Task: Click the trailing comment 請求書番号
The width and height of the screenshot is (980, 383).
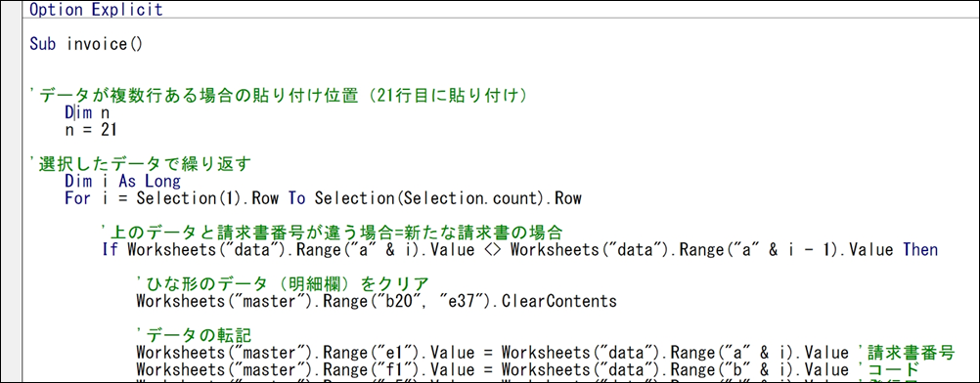Action: tap(907, 353)
